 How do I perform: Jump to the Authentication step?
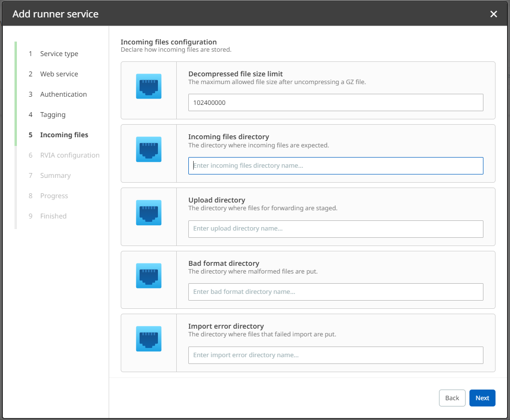(x=57, y=94)
